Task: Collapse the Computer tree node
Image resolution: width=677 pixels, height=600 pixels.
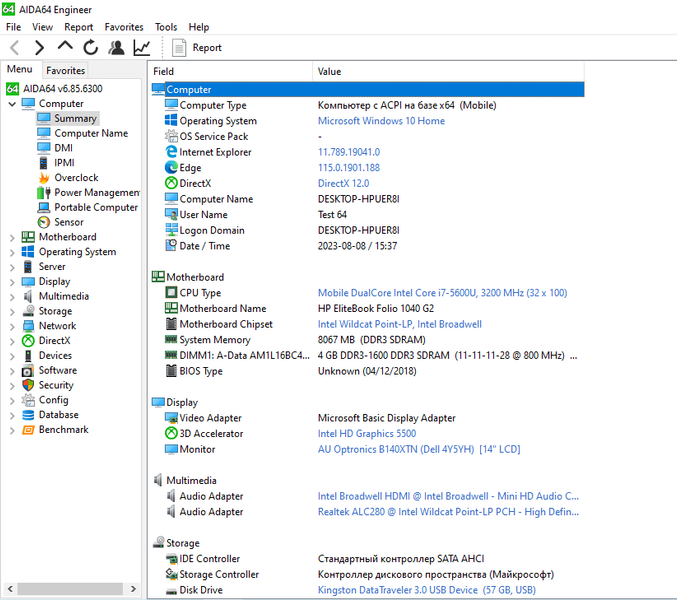Action: tap(12, 104)
